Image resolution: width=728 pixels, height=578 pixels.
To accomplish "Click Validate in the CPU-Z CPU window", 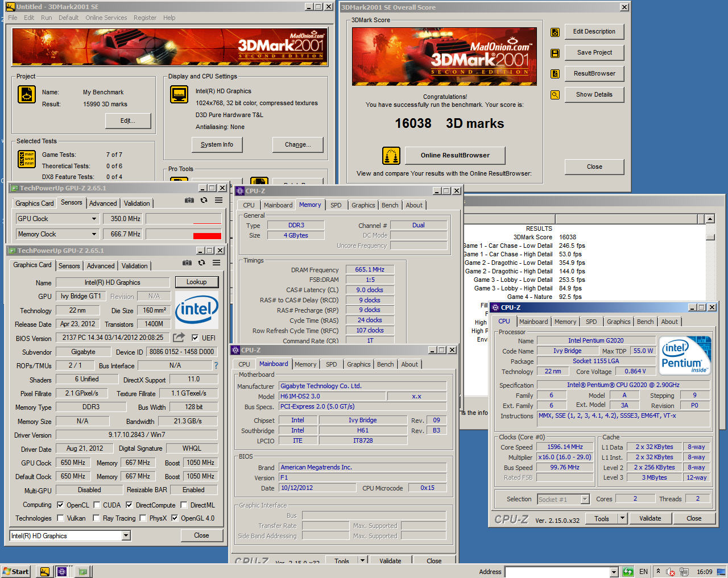I will coord(650,518).
